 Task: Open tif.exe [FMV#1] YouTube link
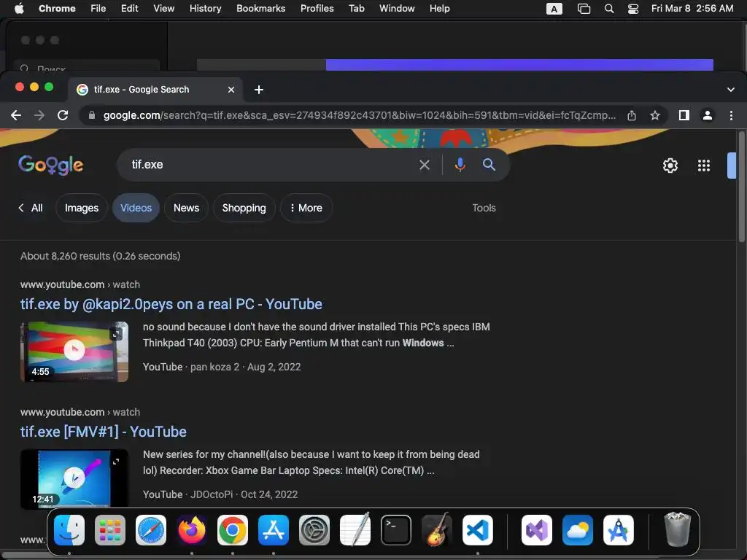coord(104,432)
